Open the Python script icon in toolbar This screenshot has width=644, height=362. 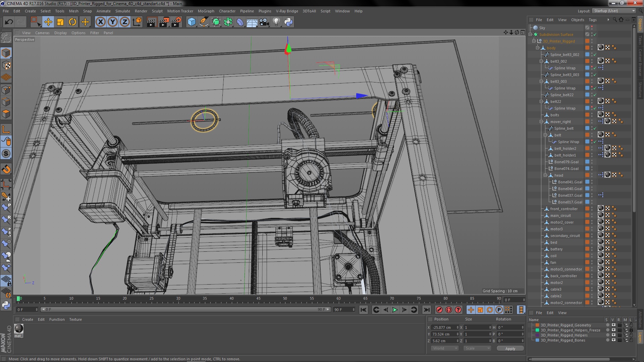tap(288, 22)
